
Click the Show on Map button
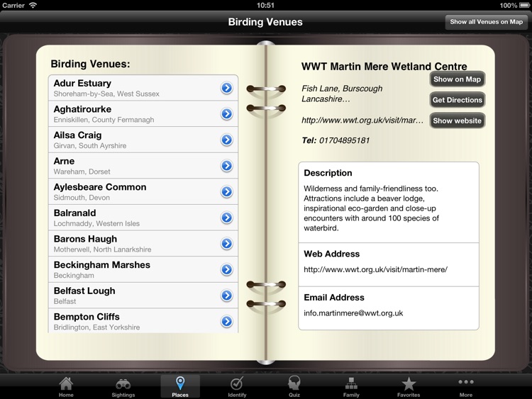457,79
